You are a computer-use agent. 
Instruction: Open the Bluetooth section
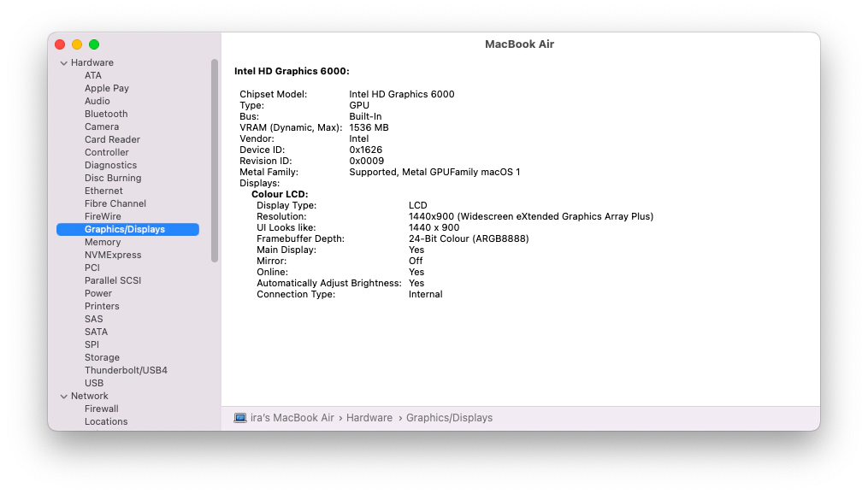point(106,114)
